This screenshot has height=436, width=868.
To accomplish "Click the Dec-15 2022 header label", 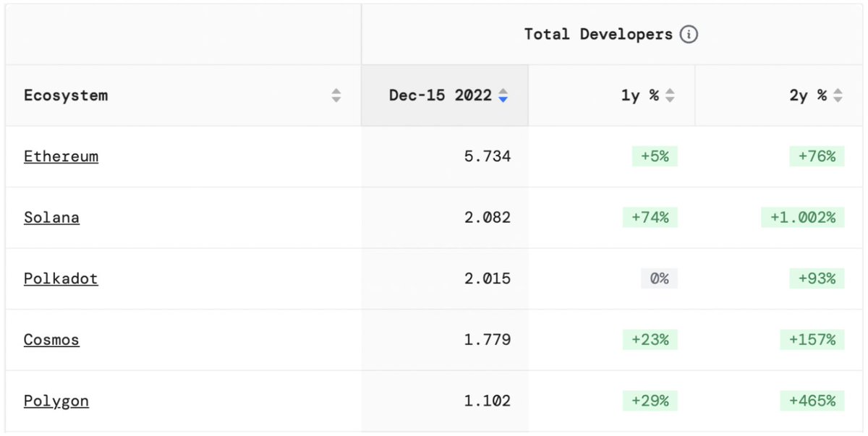I will click(441, 95).
